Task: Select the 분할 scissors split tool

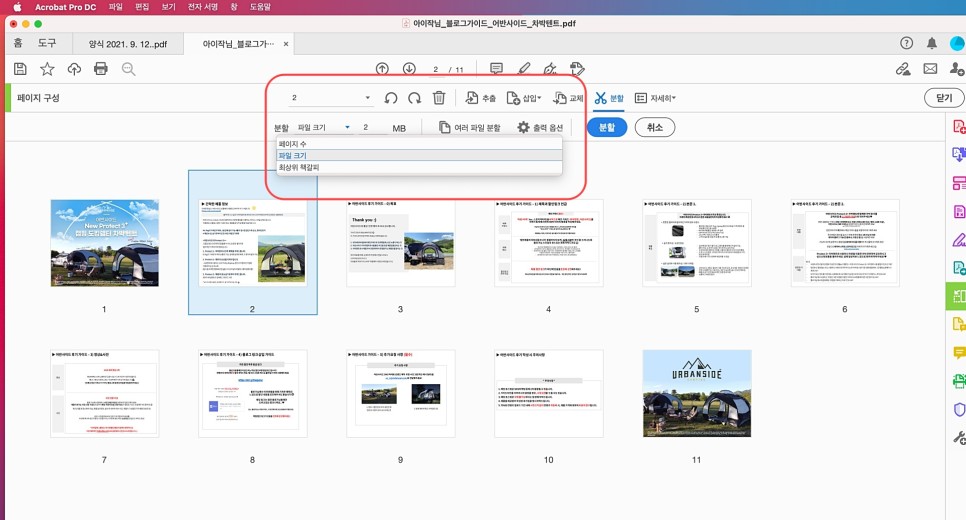Action: (x=609, y=98)
